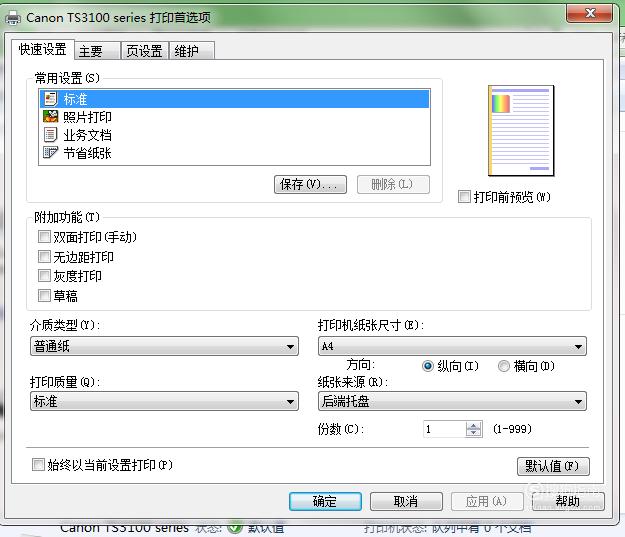Open the 打印质量 dropdown showing 标准
The width and height of the screenshot is (625, 537).
pyautogui.click(x=164, y=401)
